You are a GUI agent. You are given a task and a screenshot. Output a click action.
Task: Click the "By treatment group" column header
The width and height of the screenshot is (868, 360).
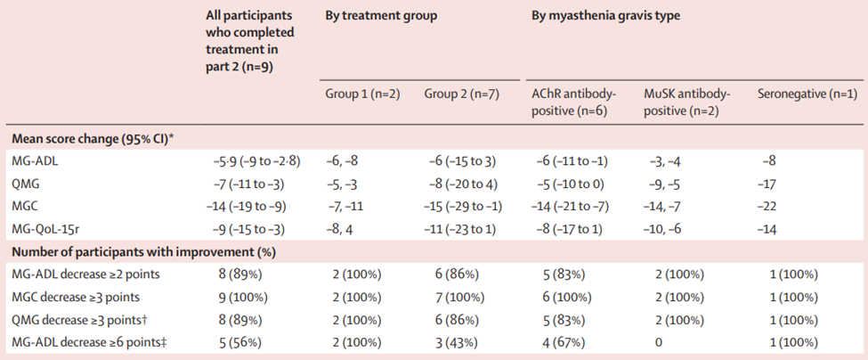380,16
